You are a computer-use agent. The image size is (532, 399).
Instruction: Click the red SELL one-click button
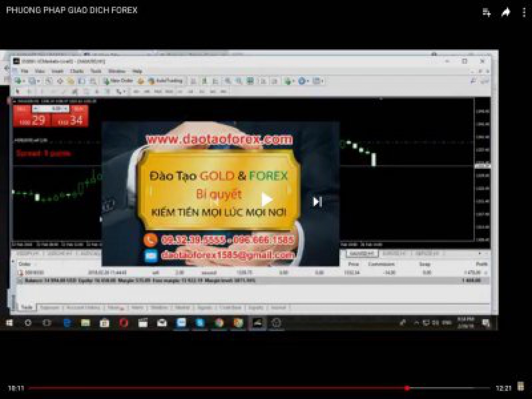click(x=32, y=116)
